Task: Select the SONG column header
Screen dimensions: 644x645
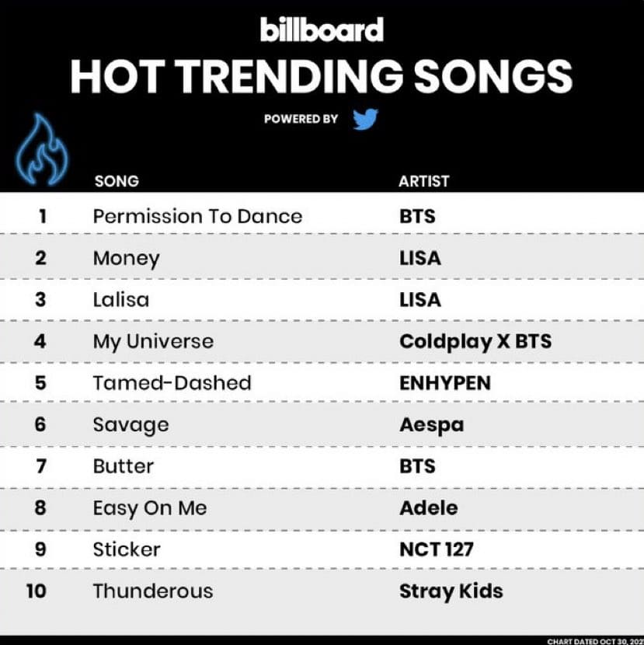Action: (117, 181)
